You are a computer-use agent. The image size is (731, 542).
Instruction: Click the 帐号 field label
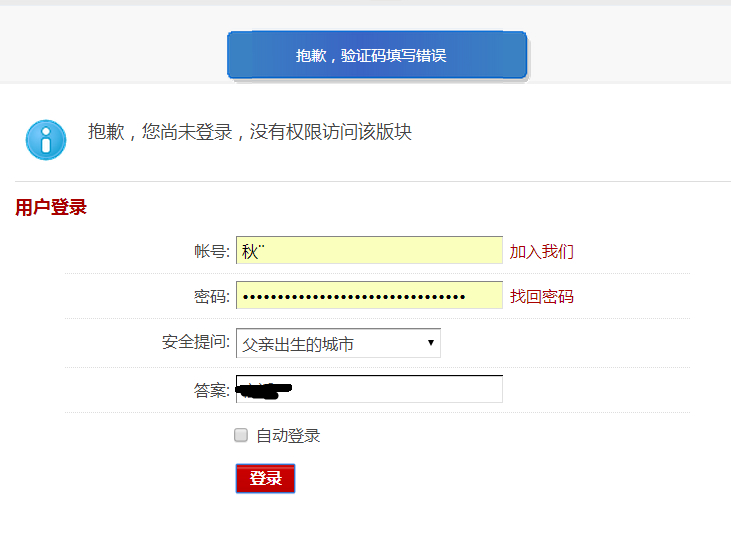212,251
